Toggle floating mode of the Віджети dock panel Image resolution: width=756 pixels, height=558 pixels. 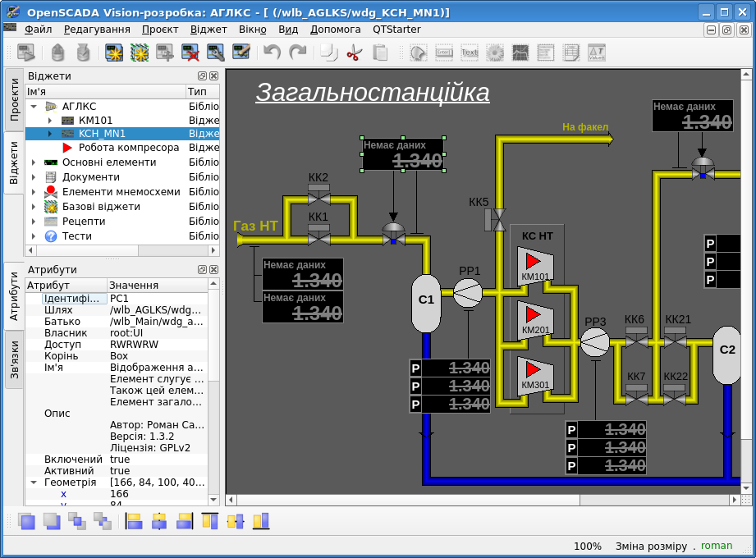click(202, 76)
